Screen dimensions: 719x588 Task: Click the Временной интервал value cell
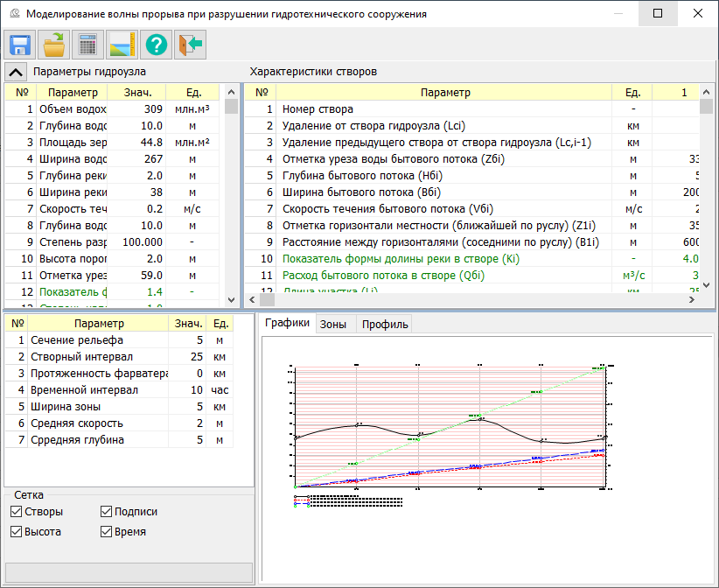pyautogui.click(x=187, y=390)
